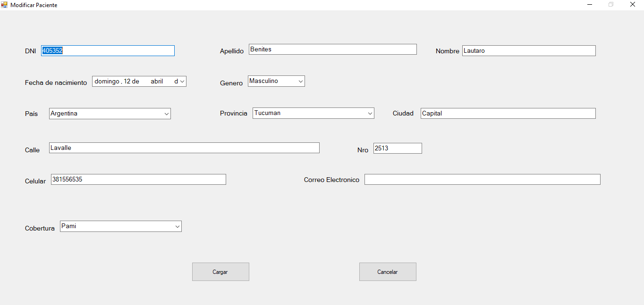
Task: Close the Modificar Paciente window
Action: click(633, 5)
